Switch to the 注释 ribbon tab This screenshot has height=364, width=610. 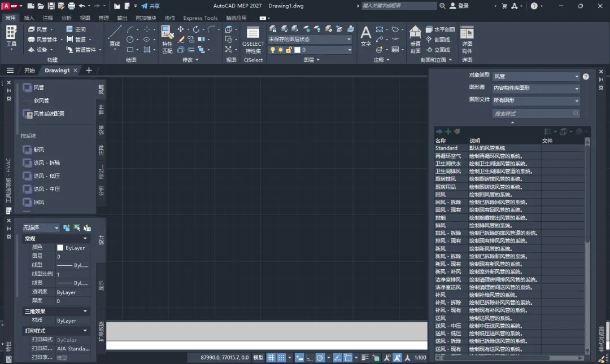click(x=48, y=18)
